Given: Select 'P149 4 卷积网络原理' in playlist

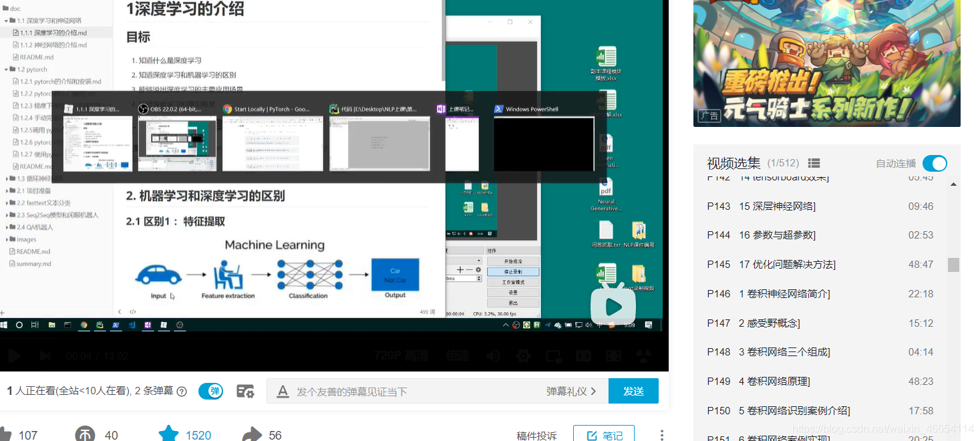Looking at the screenshot, I should 820,381.
